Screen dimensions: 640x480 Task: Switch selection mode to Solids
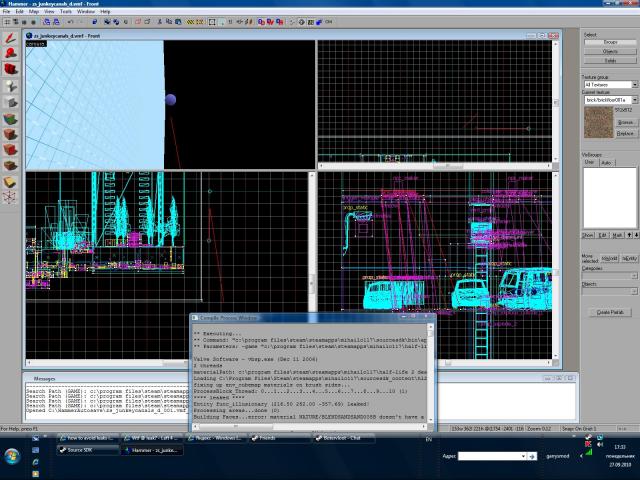tap(610, 60)
